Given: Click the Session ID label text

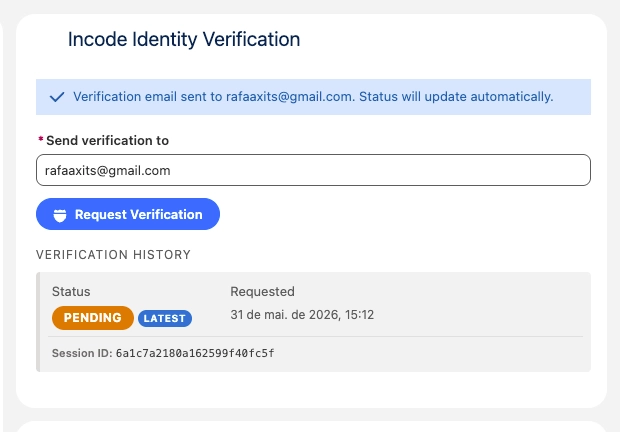Looking at the screenshot, I should 82,353.
